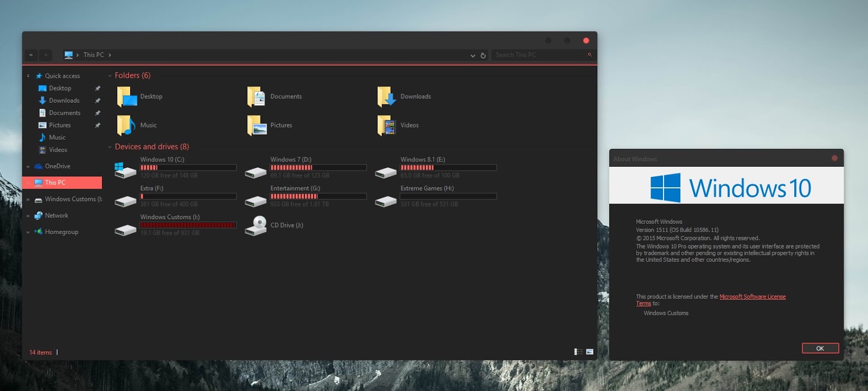The image size is (868, 391).
Task: Select the Extra (F:) drive icon
Action: click(x=125, y=201)
